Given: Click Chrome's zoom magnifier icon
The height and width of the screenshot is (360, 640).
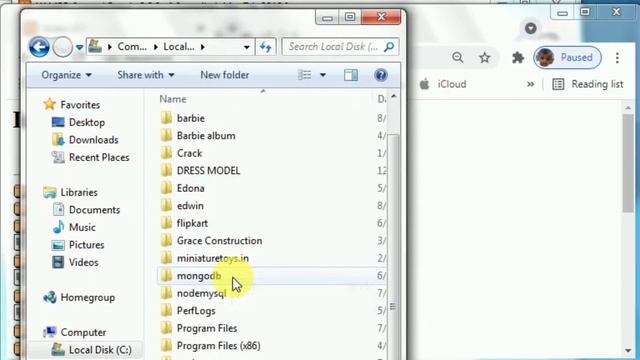Looking at the screenshot, I should pyautogui.click(x=458, y=58).
